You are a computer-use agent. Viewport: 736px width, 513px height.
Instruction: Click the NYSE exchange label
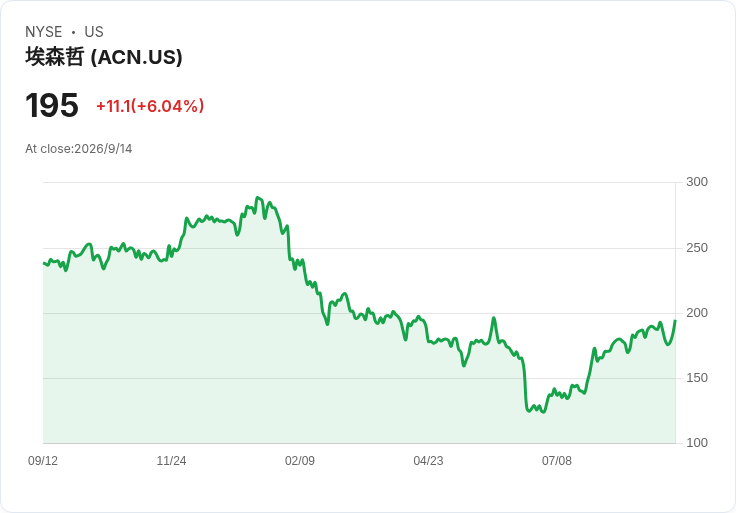[x=44, y=32]
